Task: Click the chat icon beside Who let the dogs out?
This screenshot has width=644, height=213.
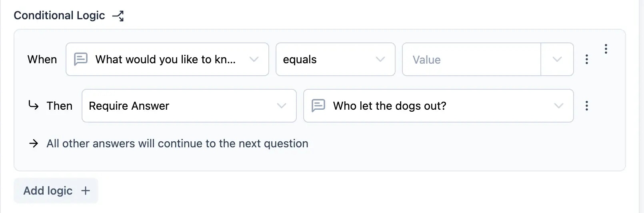Action: [318, 106]
